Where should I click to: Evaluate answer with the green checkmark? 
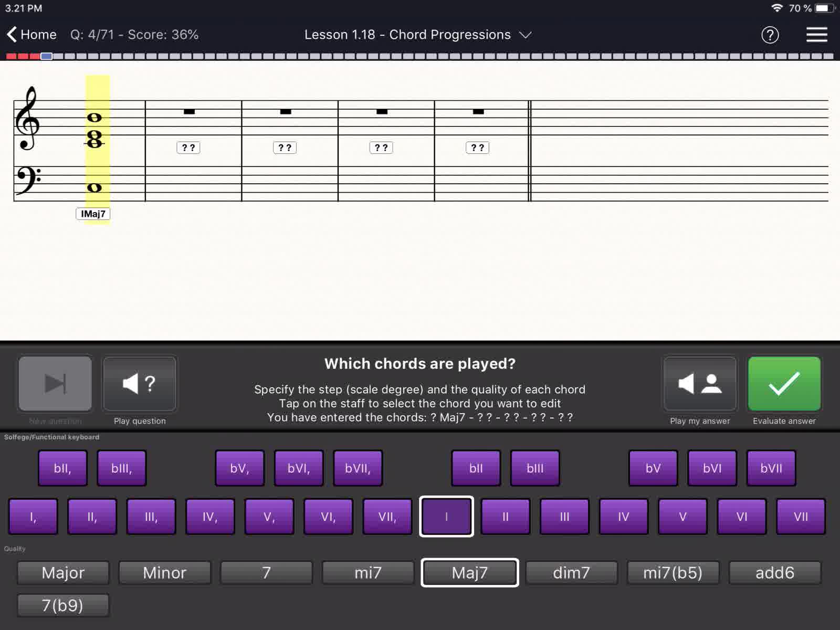click(784, 384)
